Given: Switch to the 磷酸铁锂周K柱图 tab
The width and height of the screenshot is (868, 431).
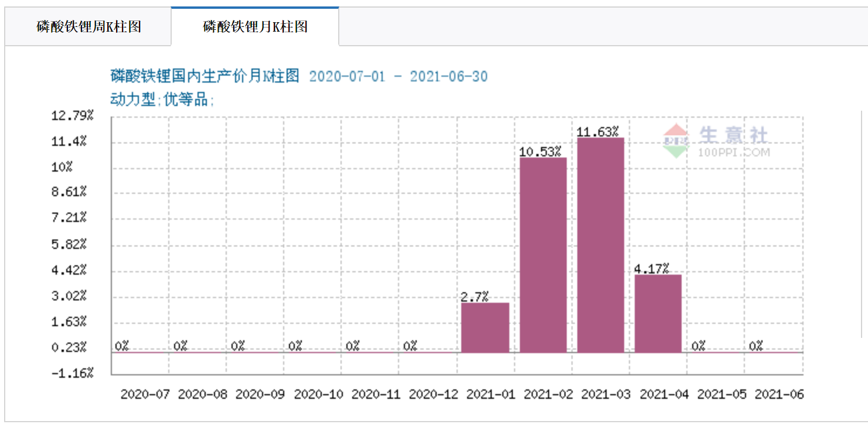Looking at the screenshot, I should click(88, 27).
